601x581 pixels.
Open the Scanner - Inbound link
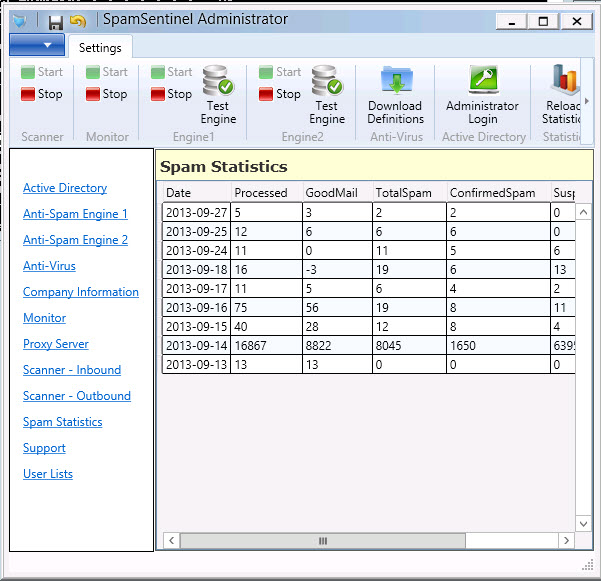tap(72, 370)
